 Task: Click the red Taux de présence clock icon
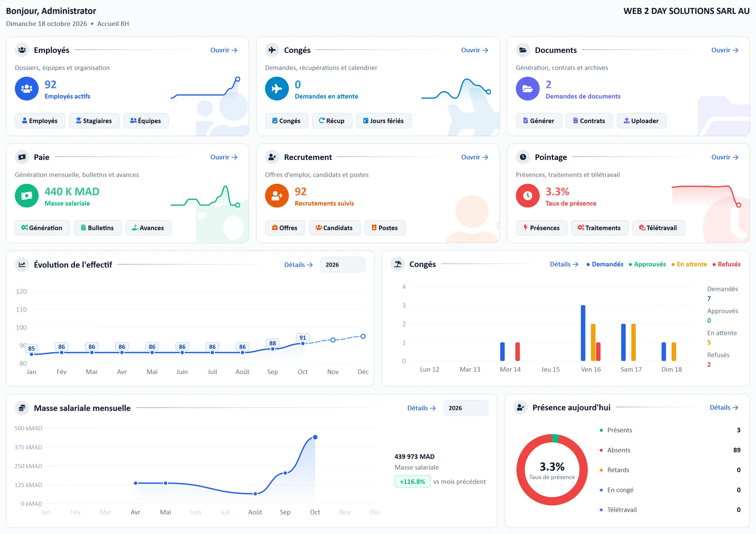(x=528, y=196)
